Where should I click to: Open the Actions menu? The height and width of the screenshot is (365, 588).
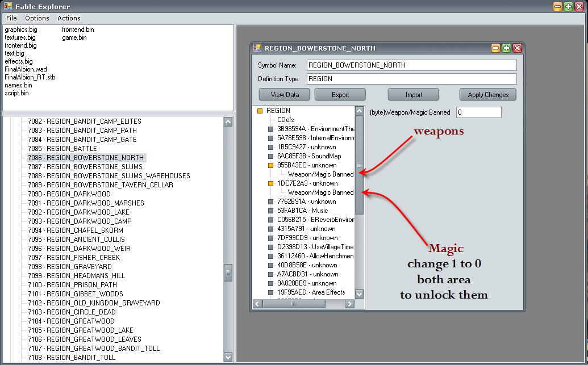69,18
